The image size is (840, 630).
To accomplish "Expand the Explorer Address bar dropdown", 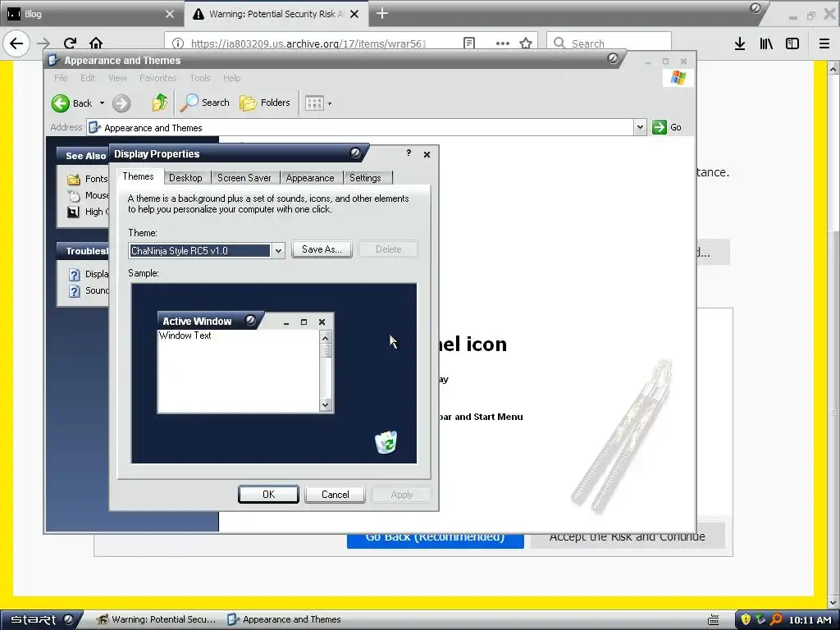I will coord(640,127).
